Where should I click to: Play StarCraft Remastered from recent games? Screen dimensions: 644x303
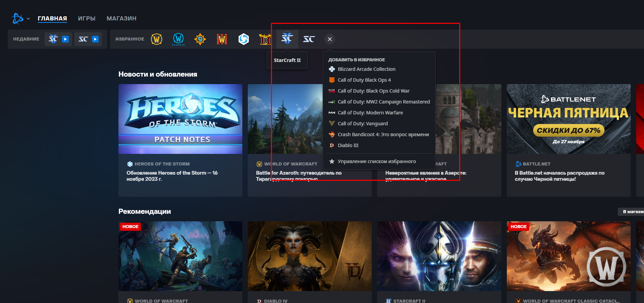[x=95, y=39]
